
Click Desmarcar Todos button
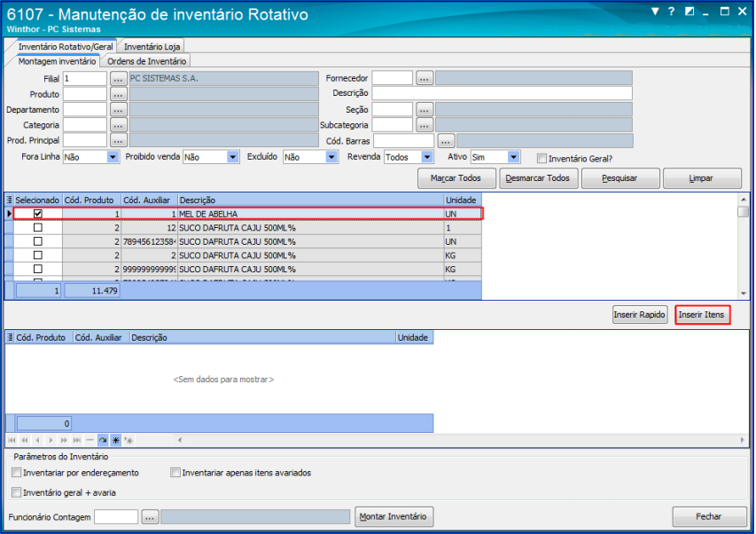(x=538, y=178)
